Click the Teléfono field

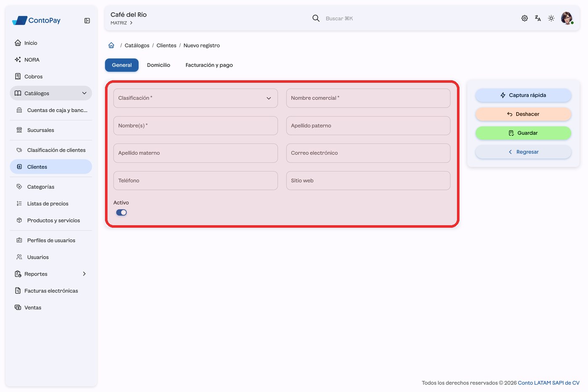click(x=195, y=181)
